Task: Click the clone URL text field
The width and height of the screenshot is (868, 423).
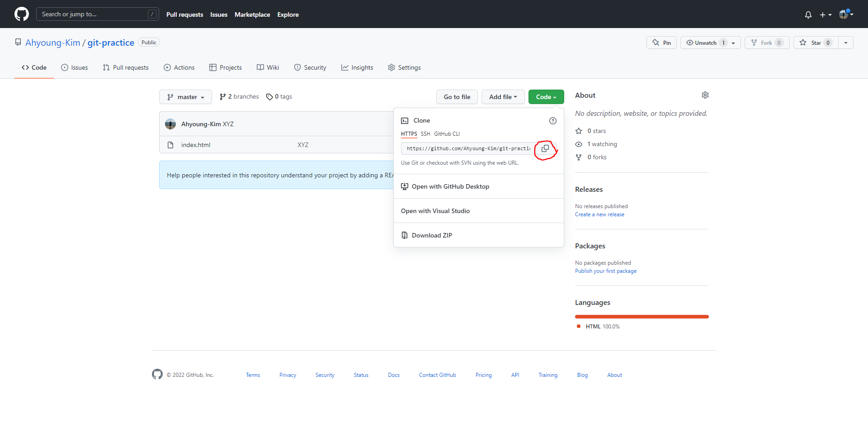Action: pyautogui.click(x=468, y=148)
